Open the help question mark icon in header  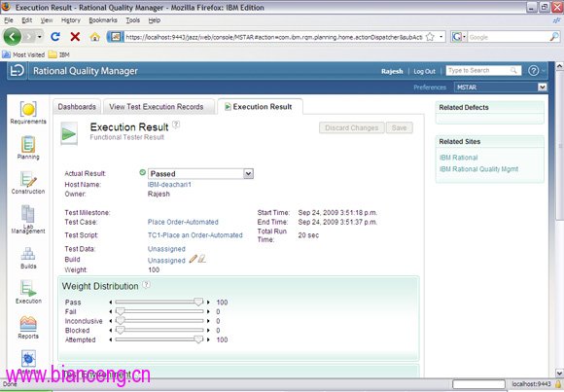point(533,71)
